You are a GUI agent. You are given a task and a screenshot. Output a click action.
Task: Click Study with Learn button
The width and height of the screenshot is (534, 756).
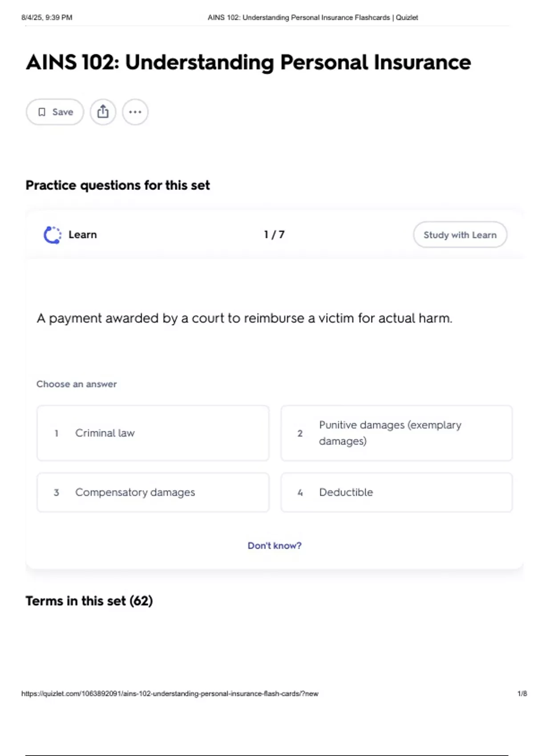click(460, 235)
